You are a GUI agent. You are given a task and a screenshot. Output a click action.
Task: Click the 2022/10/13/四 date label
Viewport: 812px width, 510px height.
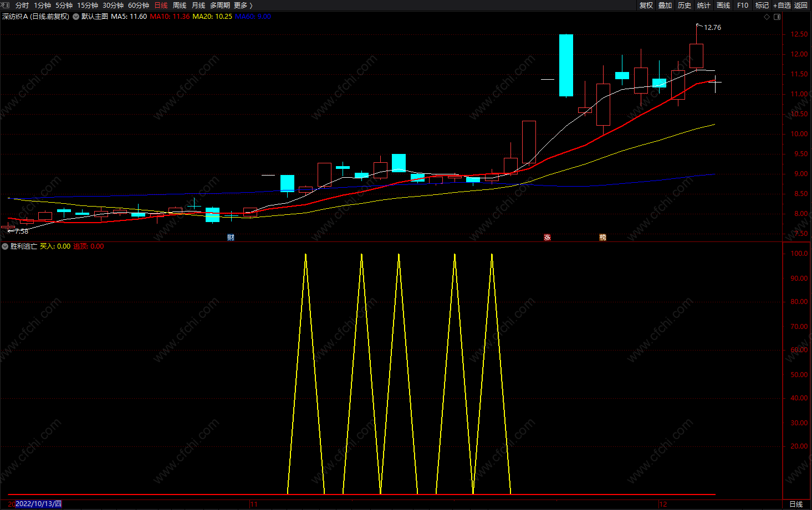[39, 504]
